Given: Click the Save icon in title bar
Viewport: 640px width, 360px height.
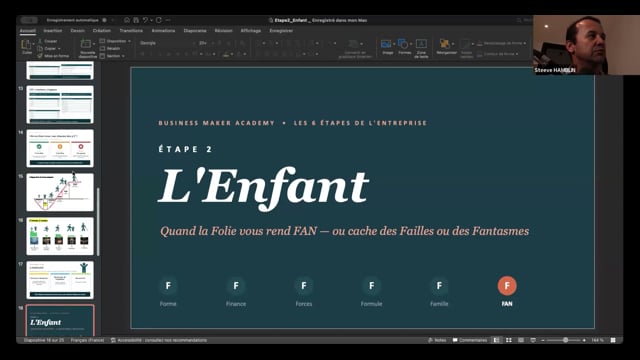Looking at the screenshot, I should (136, 20).
